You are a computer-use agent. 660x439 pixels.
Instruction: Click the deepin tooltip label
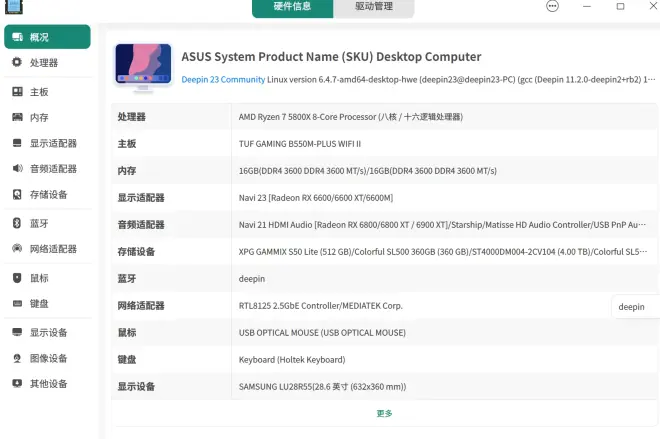tap(631, 307)
